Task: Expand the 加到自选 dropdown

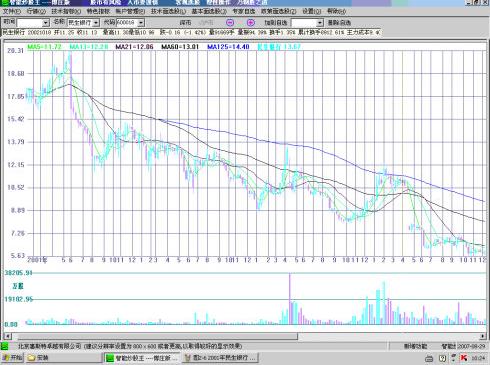Action: [x=320, y=23]
